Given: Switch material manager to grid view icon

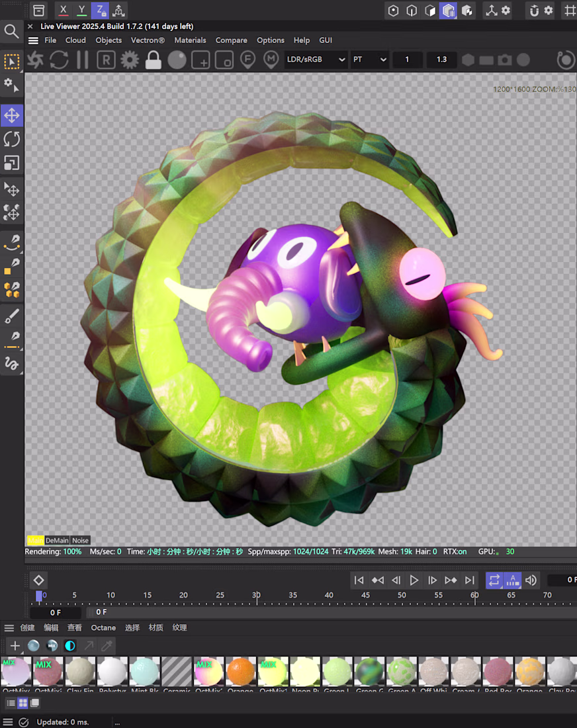Looking at the screenshot, I should 22,703.
